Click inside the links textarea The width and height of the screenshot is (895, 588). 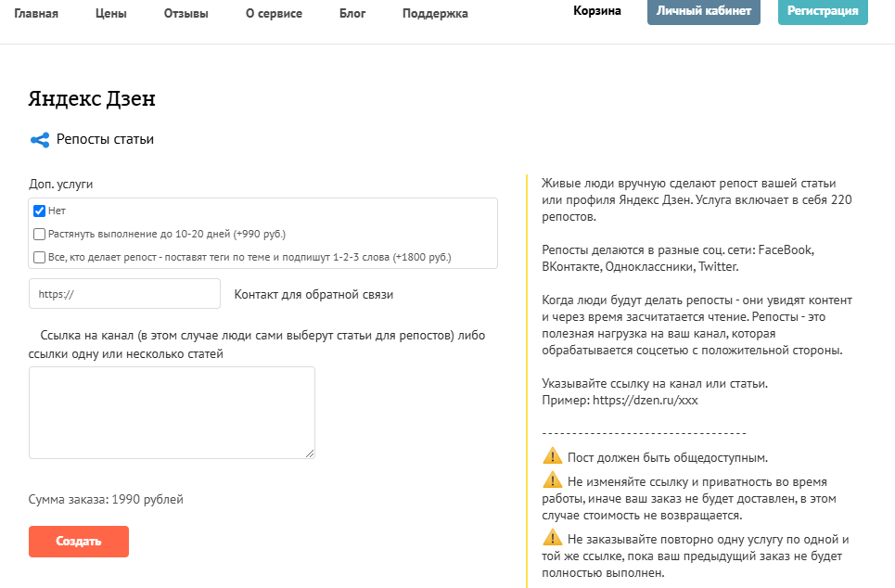(x=172, y=413)
